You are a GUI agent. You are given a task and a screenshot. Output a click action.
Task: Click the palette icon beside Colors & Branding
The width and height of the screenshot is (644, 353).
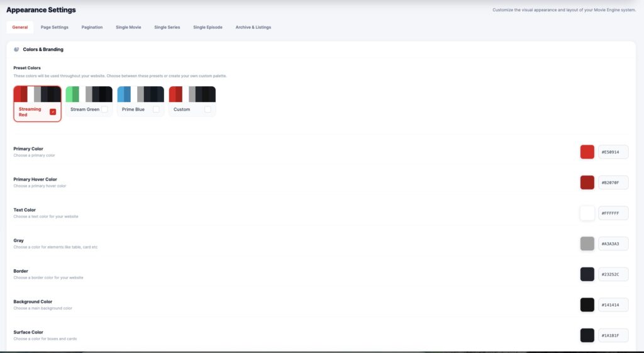(x=16, y=49)
